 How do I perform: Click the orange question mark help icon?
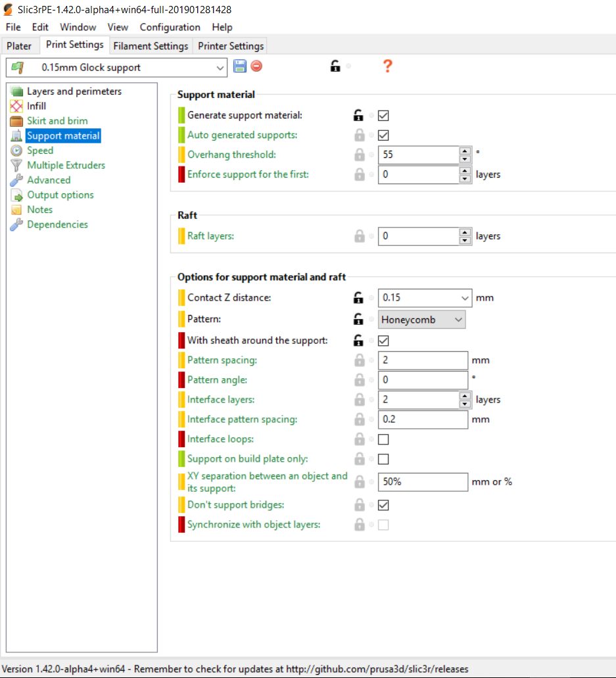387,66
